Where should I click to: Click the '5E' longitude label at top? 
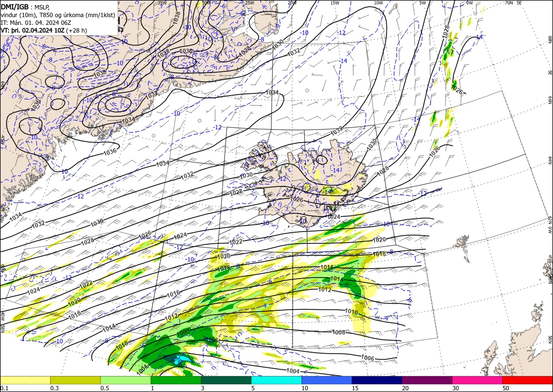coord(519,3)
